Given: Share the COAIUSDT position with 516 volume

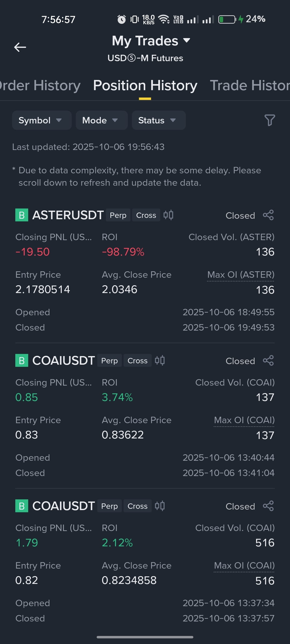Looking at the screenshot, I should click(268, 506).
